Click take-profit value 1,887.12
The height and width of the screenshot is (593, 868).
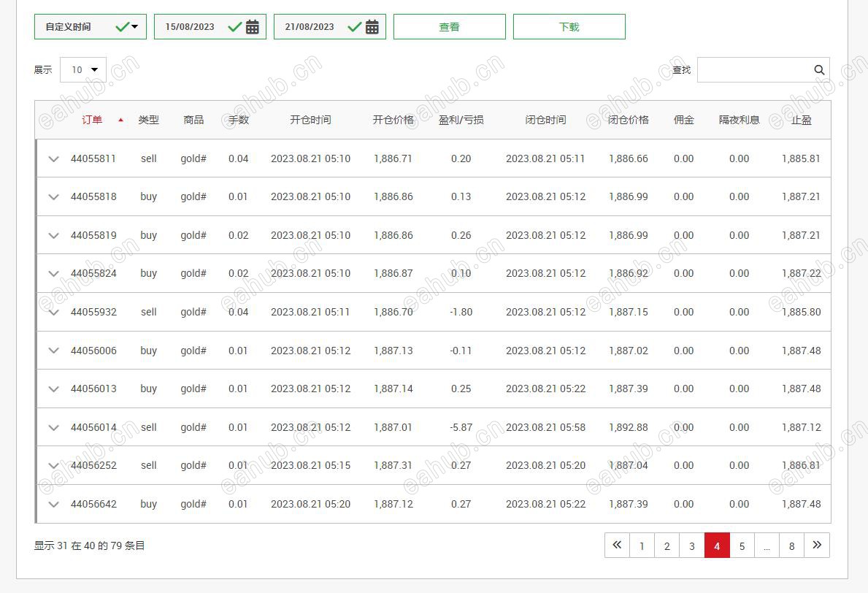801,427
